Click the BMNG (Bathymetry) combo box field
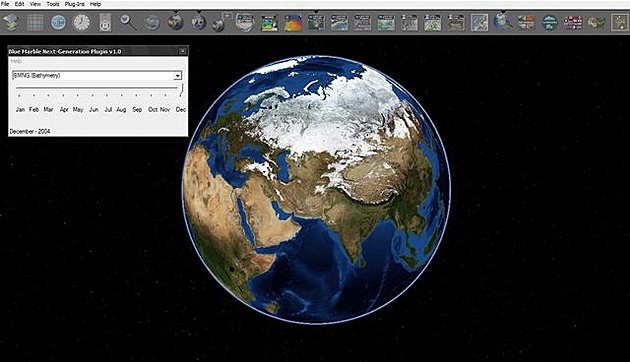The width and height of the screenshot is (630, 362). click(x=97, y=76)
